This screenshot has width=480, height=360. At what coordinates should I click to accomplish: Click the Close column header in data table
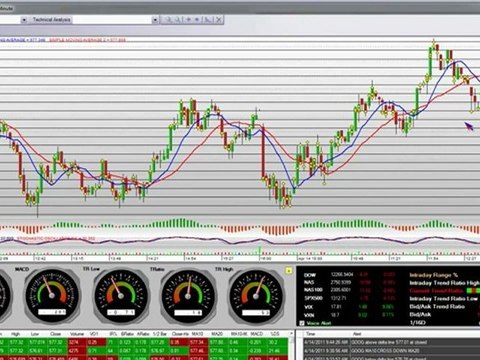tap(55, 334)
